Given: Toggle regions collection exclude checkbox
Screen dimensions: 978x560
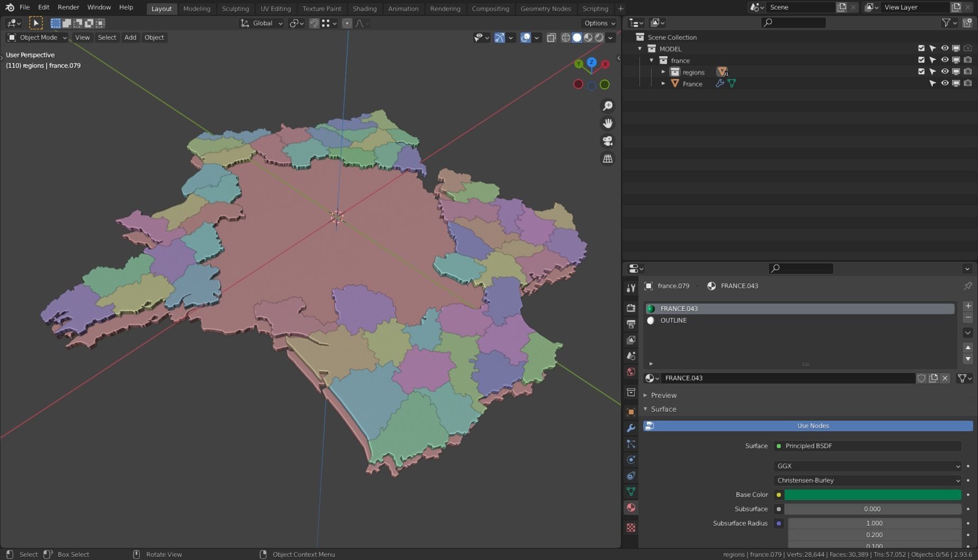Looking at the screenshot, I should pyautogui.click(x=921, y=72).
